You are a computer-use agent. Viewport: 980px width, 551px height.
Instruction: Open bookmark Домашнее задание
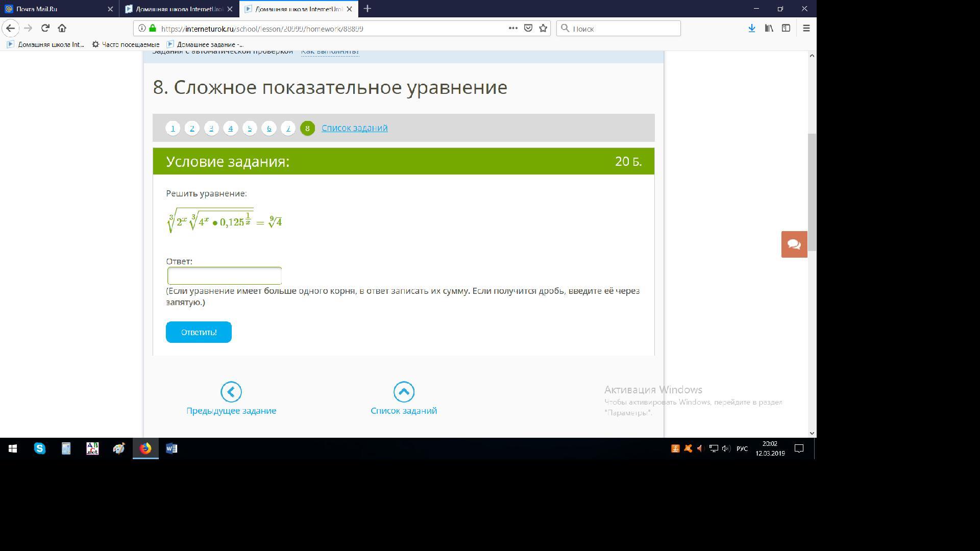(206, 44)
